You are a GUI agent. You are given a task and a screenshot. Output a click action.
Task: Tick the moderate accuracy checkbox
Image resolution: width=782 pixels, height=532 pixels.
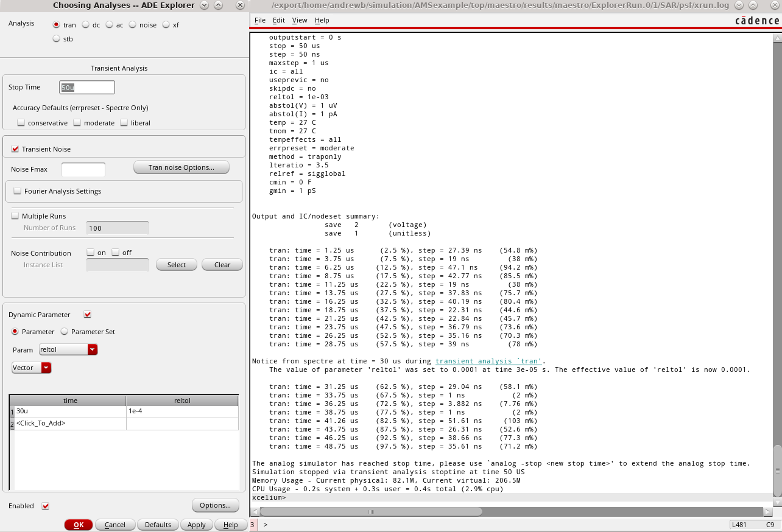pyautogui.click(x=77, y=123)
